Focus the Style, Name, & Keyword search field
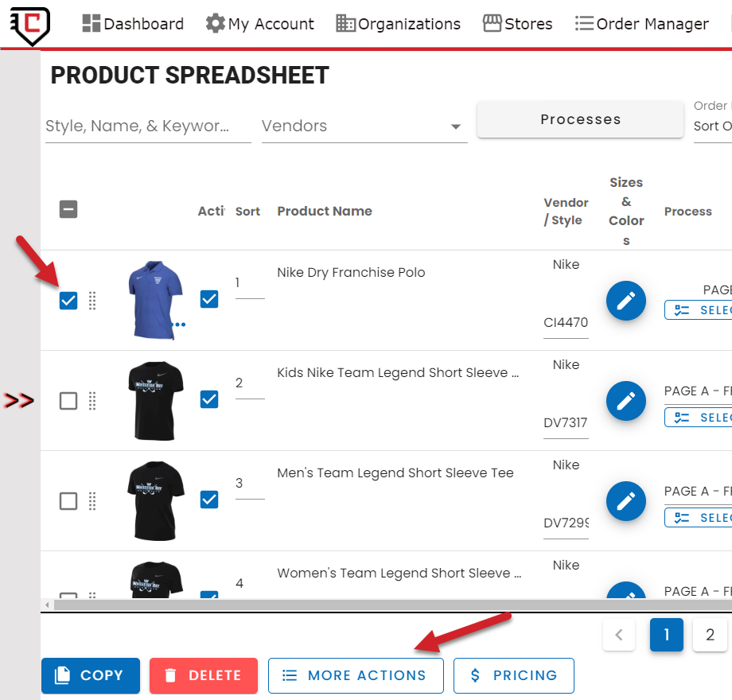The image size is (732, 700). (x=148, y=126)
